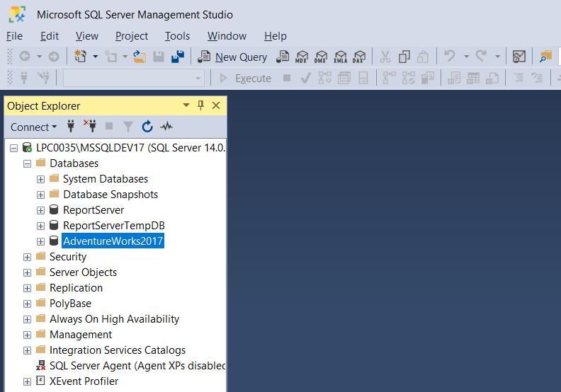Expand the Security folder
This screenshot has width=561, height=392.
pyautogui.click(x=27, y=257)
